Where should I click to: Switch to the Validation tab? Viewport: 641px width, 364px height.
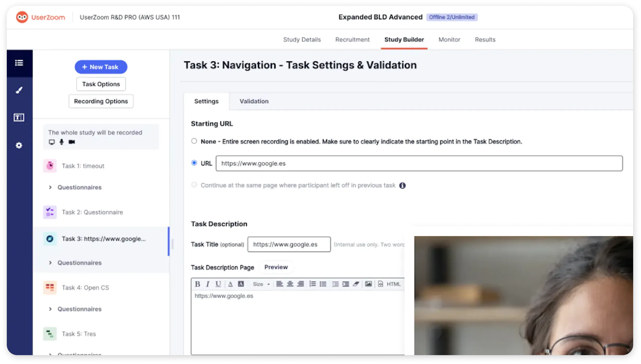[x=254, y=101]
